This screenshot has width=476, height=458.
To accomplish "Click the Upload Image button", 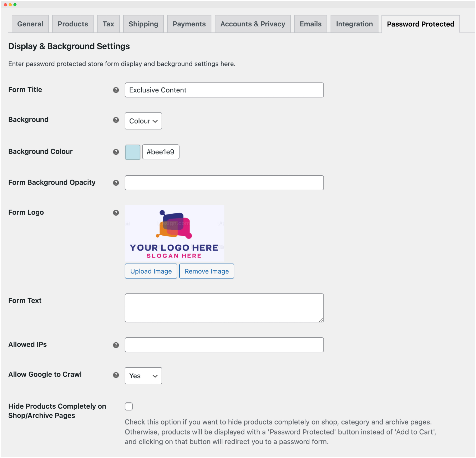I will [151, 271].
